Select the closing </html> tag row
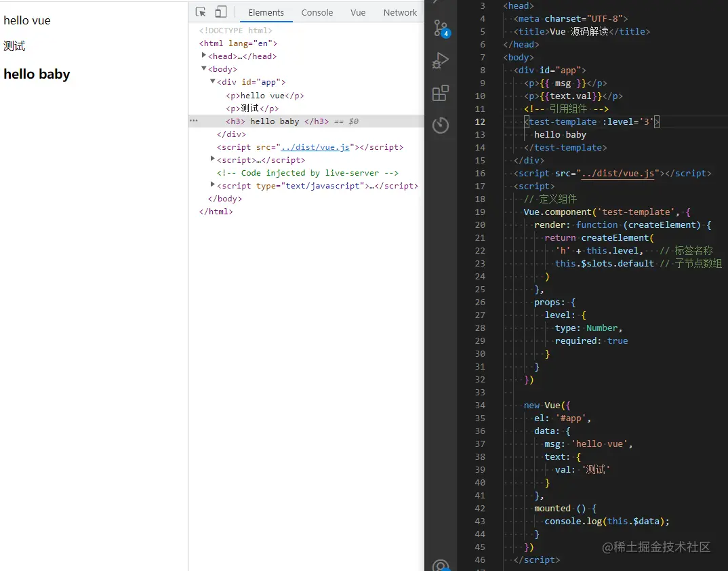The height and width of the screenshot is (571, 728). click(216, 212)
